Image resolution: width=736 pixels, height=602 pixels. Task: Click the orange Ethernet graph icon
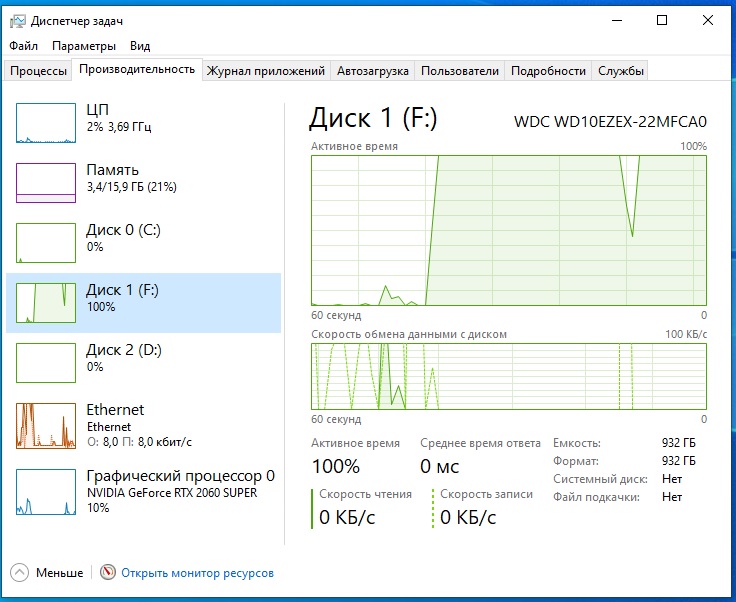click(x=46, y=426)
